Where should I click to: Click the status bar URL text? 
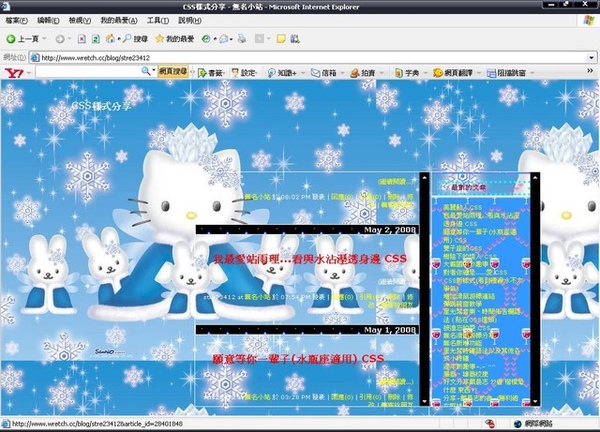tap(97, 424)
